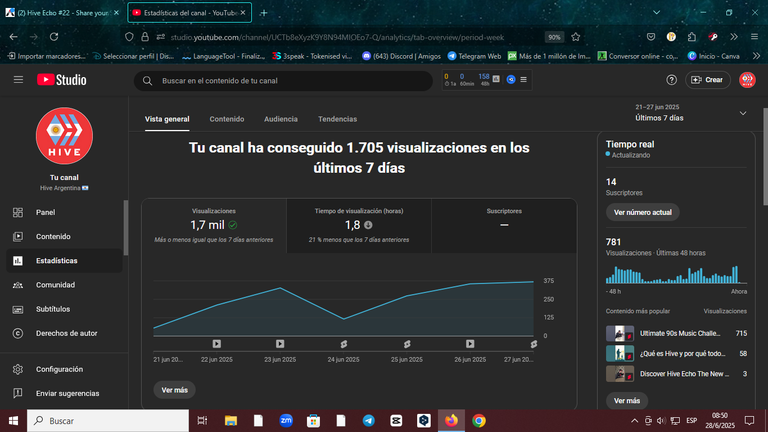This screenshot has height=432, width=768.
Task: Click Enviar sugerencias feedback option
Action: coord(64,393)
